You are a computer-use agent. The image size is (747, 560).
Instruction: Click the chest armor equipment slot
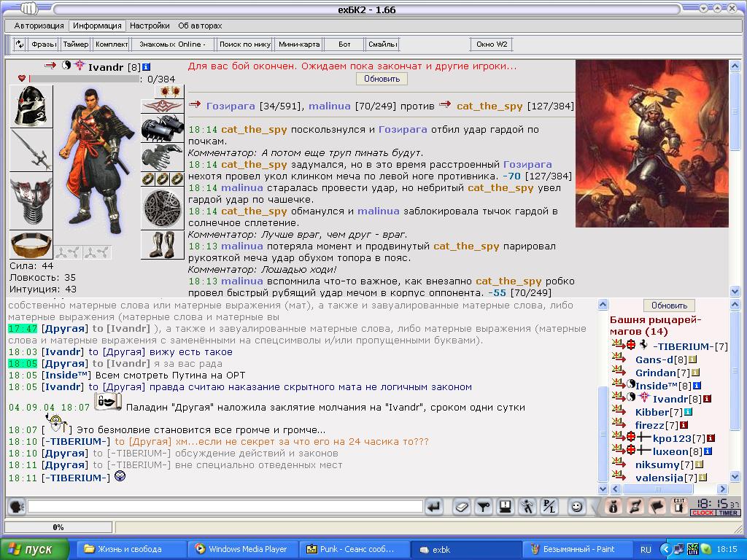(31, 201)
